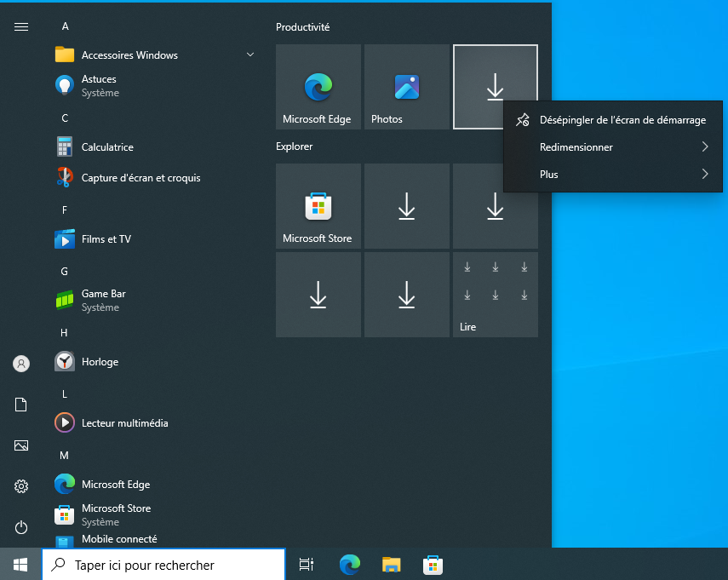The height and width of the screenshot is (580, 728).
Task: Expand the Accessoires Windows folder
Action: coord(154,55)
